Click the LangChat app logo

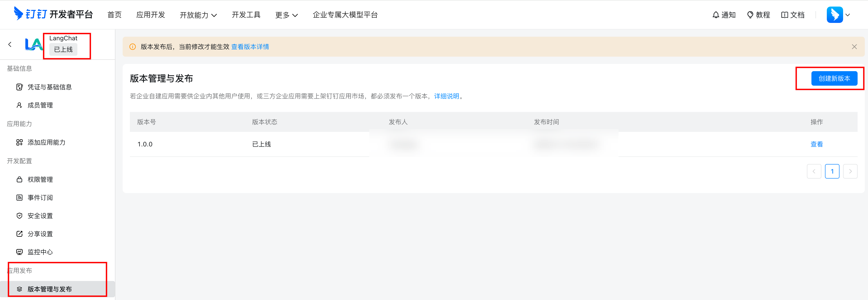coord(33,44)
